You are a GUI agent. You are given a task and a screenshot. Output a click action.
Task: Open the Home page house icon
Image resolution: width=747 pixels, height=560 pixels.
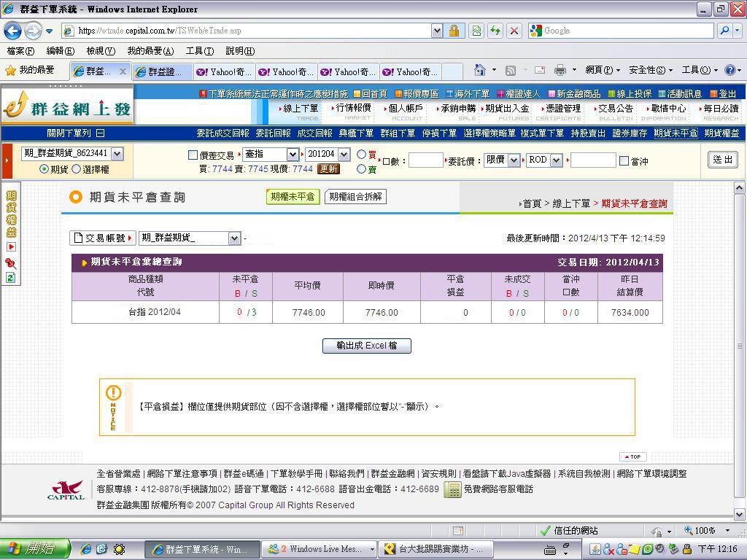pyautogui.click(x=480, y=70)
